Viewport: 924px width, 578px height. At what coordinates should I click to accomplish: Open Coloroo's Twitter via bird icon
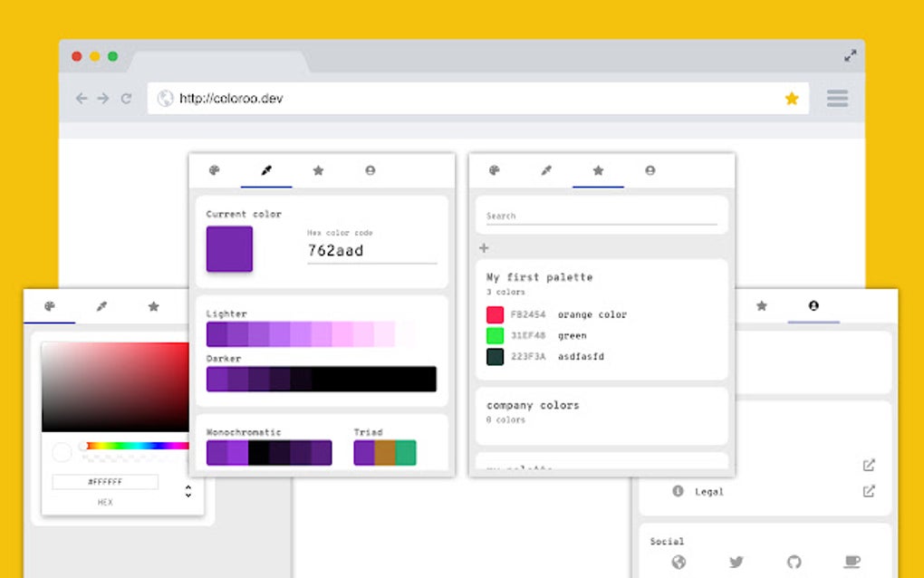point(736,562)
